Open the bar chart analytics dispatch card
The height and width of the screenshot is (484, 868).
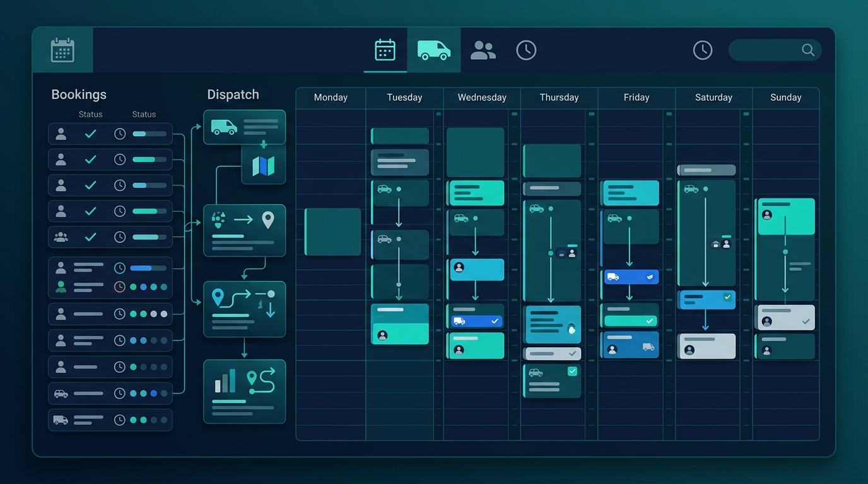[244, 391]
